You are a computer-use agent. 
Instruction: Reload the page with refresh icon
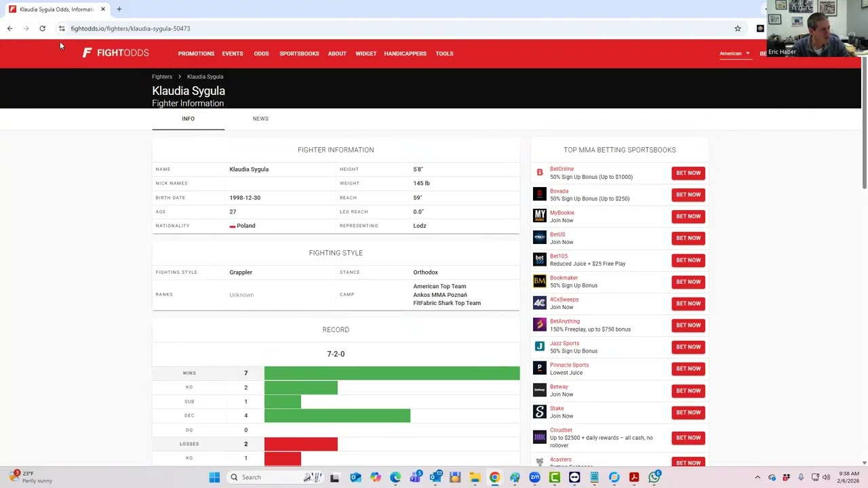(x=42, y=28)
